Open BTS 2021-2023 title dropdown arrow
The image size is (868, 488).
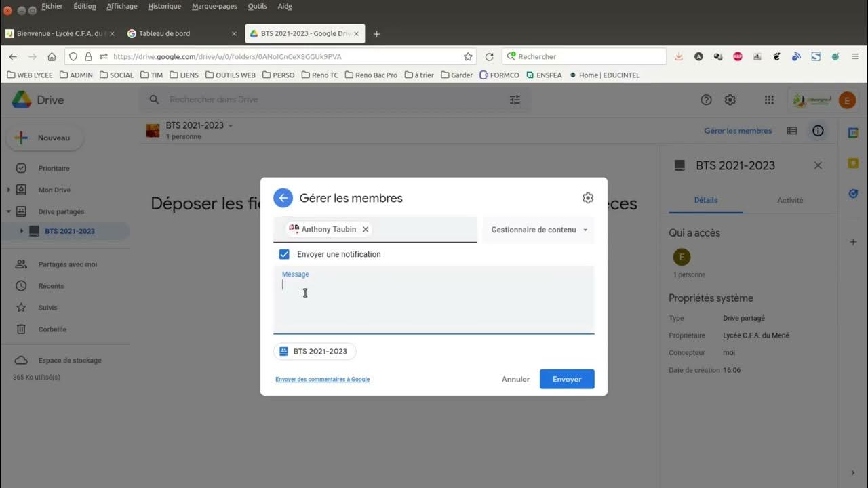coord(231,125)
